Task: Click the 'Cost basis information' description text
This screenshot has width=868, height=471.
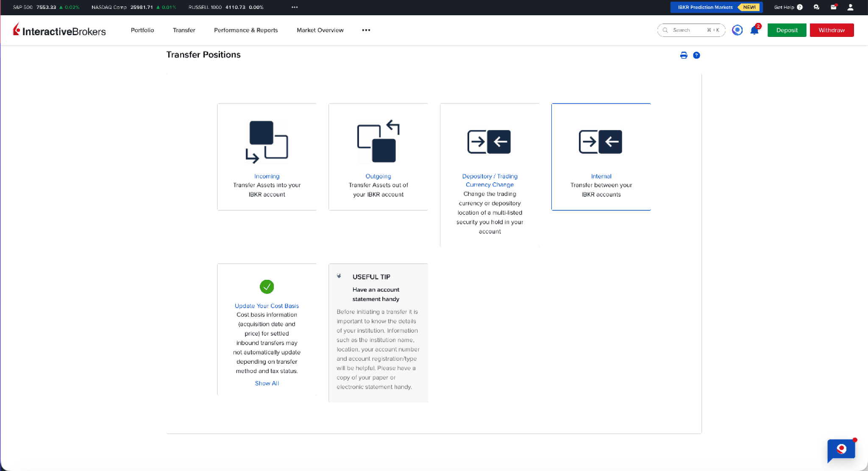Action: 267,343
